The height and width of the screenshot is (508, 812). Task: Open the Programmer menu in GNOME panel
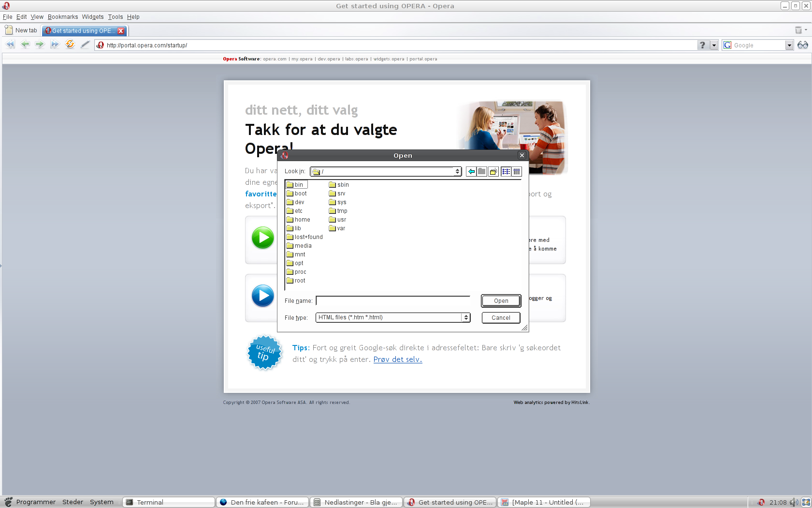(x=30, y=502)
